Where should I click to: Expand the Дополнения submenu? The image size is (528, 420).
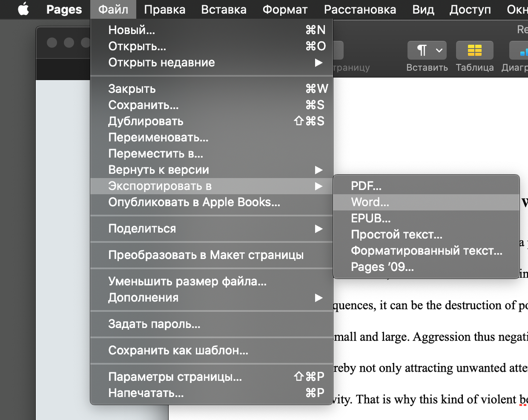tap(211, 298)
